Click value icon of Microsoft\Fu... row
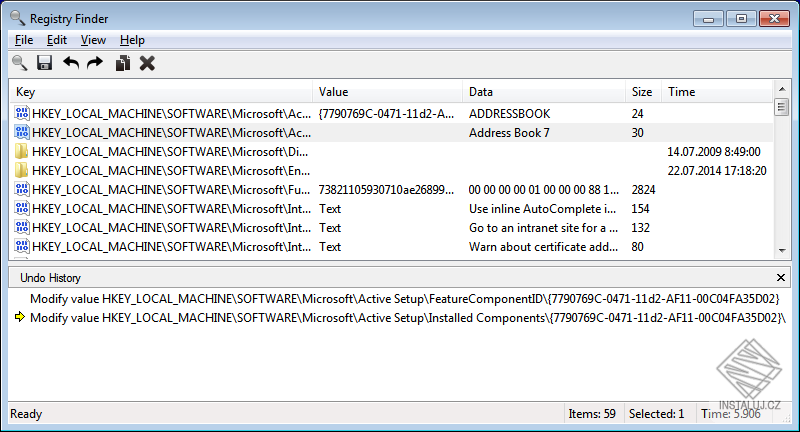This screenshot has width=800, height=432. 21,189
